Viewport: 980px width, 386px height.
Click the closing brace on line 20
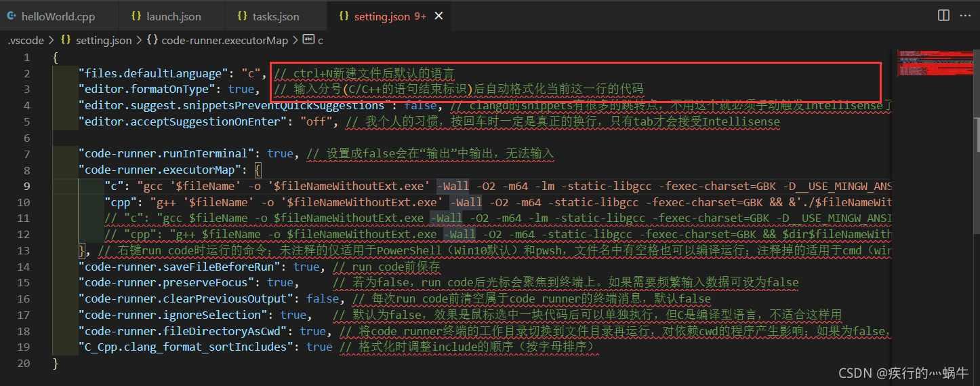[56, 363]
